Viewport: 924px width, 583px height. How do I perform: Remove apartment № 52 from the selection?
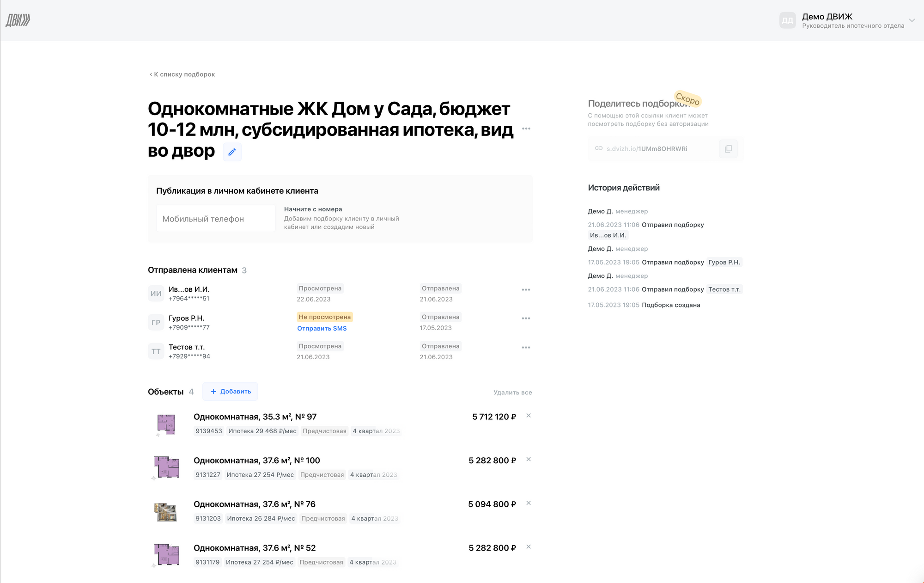click(529, 547)
